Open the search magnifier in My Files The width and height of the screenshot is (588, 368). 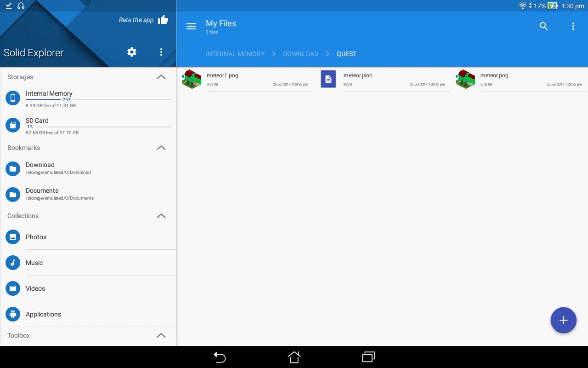[543, 26]
